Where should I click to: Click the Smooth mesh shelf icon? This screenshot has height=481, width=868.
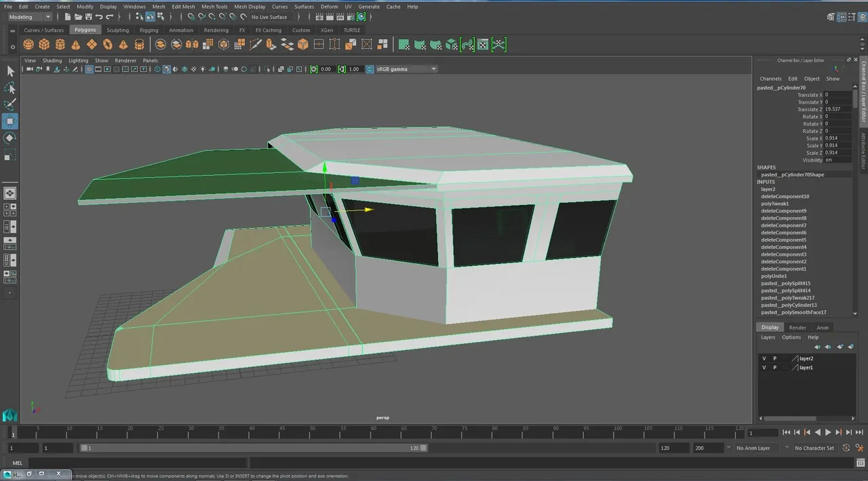coord(208,45)
